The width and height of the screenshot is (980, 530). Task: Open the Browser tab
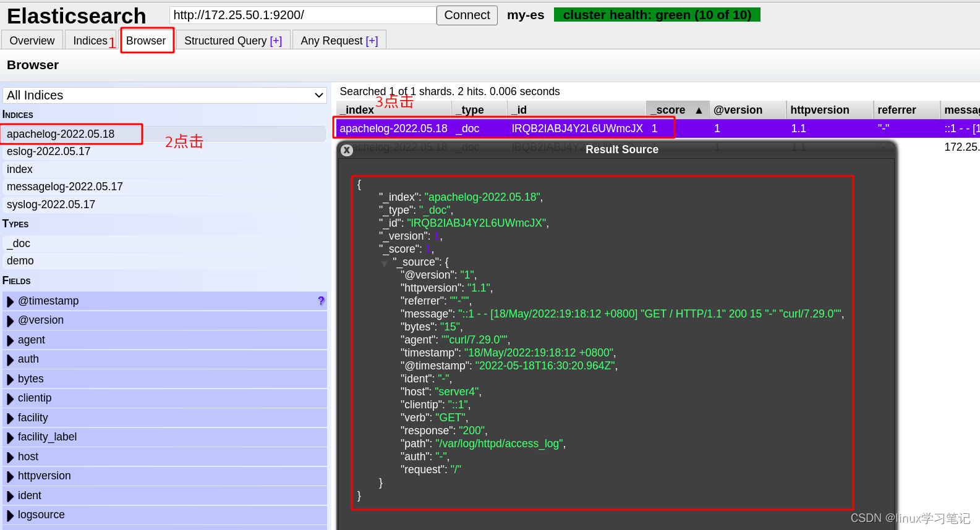pyautogui.click(x=146, y=40)
